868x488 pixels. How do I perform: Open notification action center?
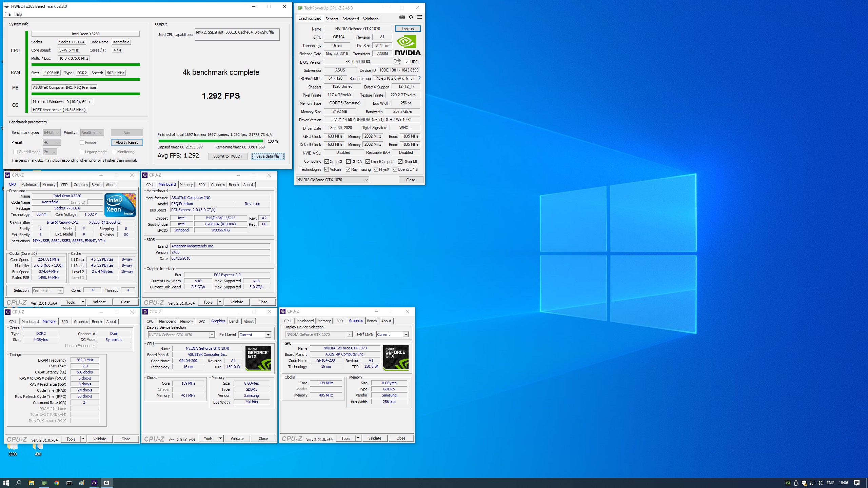click(857, 483)
